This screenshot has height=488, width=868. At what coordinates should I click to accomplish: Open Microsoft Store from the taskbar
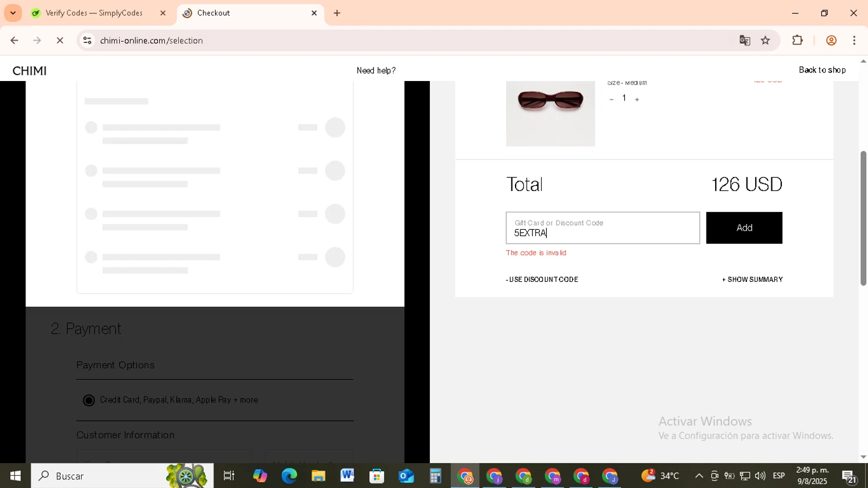coord(377,476)
